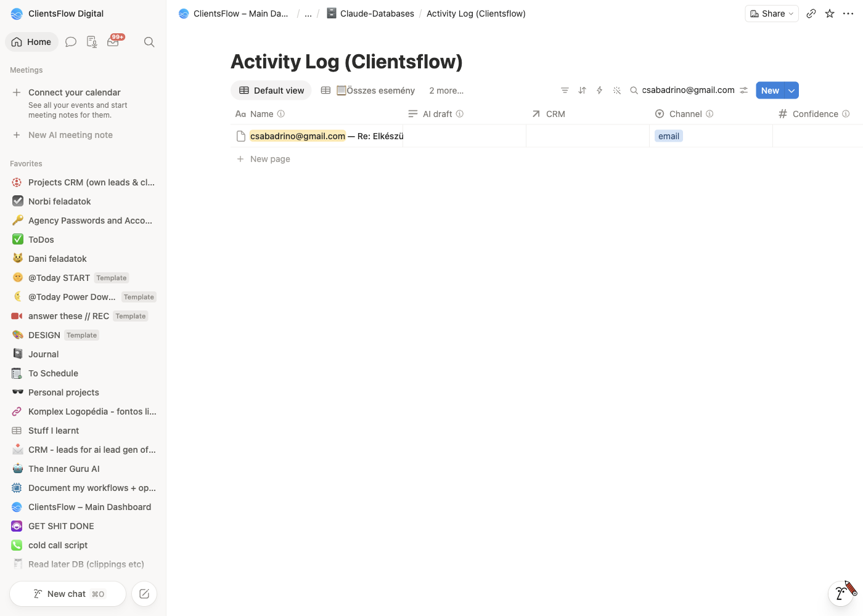Image resolution: width=863 pixels, height=616 pixels.
Task: Click New page row in table
Action: pos(270,159)
